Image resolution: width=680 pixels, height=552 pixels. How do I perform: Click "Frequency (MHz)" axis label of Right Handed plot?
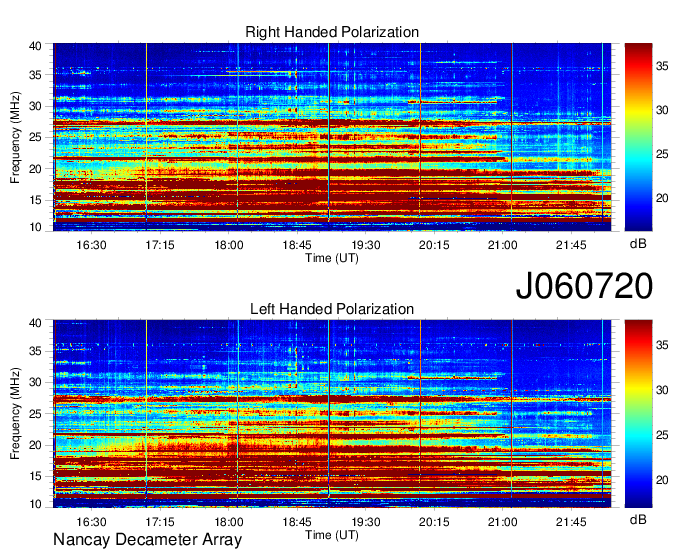pos(15,137)
